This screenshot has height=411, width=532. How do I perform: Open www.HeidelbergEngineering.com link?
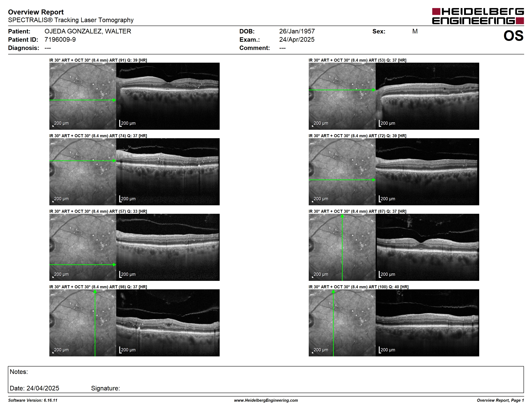pos(266,400)
